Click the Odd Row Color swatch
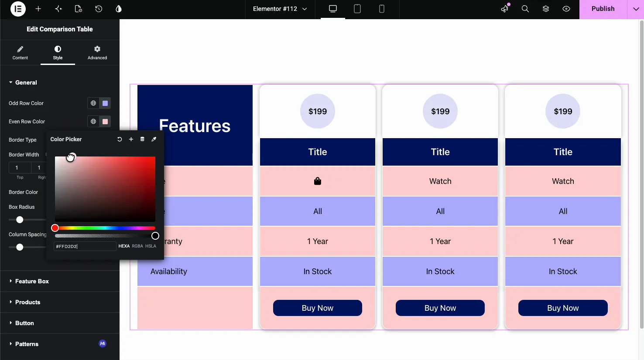 pos(105,103)
